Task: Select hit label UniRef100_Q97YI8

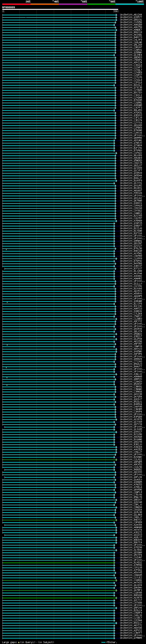Action: [x=131, y=424]
